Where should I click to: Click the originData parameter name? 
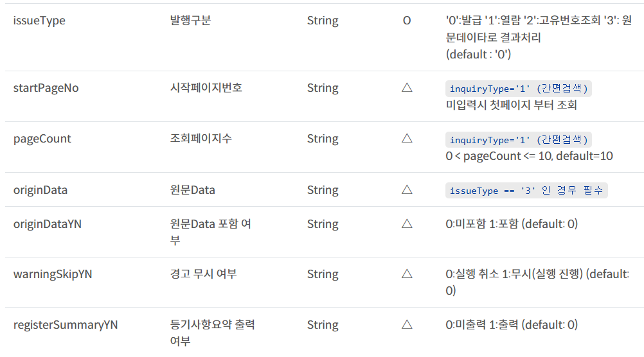point(40,190)
